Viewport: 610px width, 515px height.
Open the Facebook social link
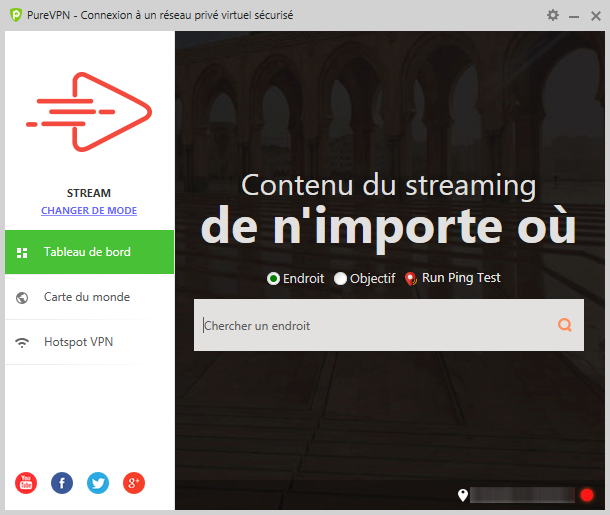coord(62,483)
